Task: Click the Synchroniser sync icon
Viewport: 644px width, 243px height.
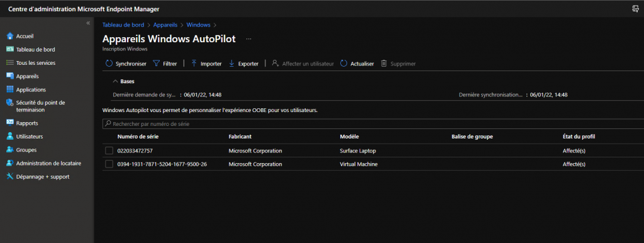Action: pos(109,64)
